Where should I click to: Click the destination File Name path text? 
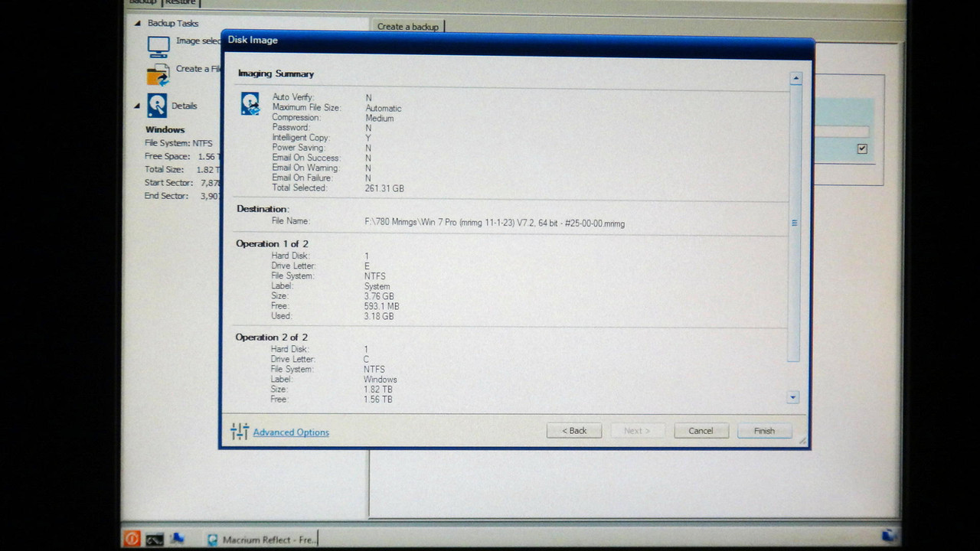click(x=495, y=223)
